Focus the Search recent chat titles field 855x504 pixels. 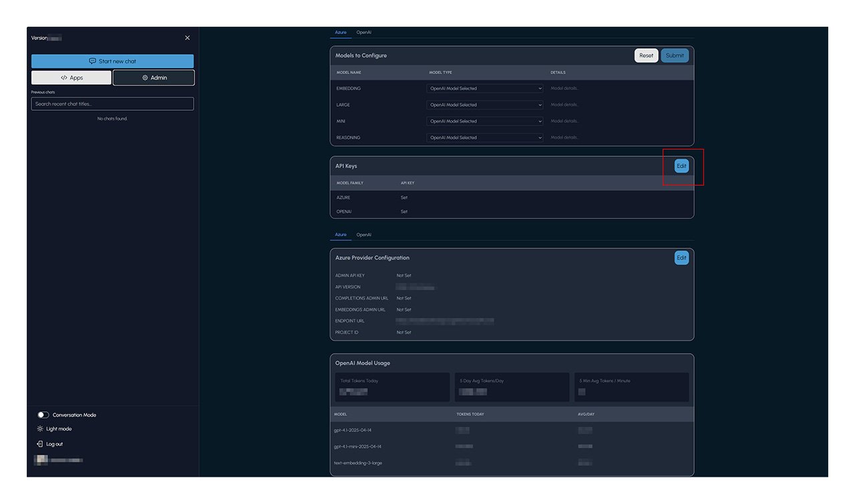[112, 104]
